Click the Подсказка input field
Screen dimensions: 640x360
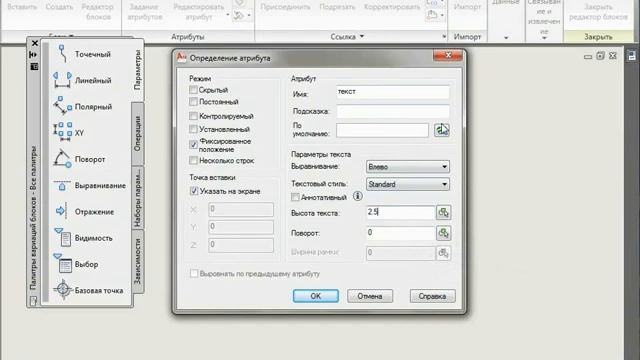point(393,111)
